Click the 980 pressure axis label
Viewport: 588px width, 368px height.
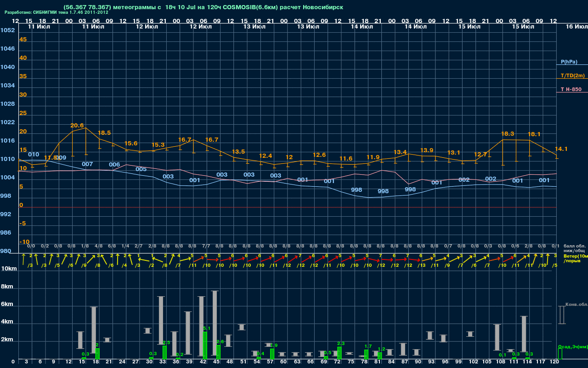tap(6, 251)
